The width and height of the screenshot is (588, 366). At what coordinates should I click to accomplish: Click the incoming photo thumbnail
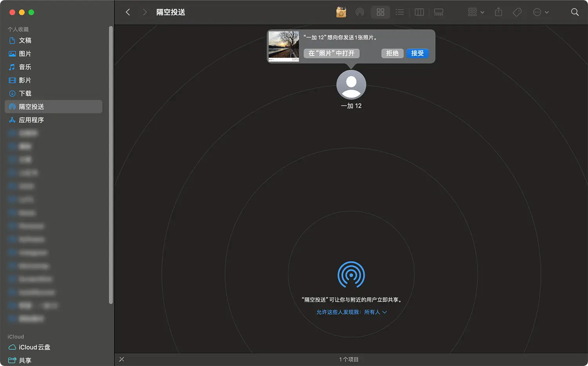pos(284,46)
